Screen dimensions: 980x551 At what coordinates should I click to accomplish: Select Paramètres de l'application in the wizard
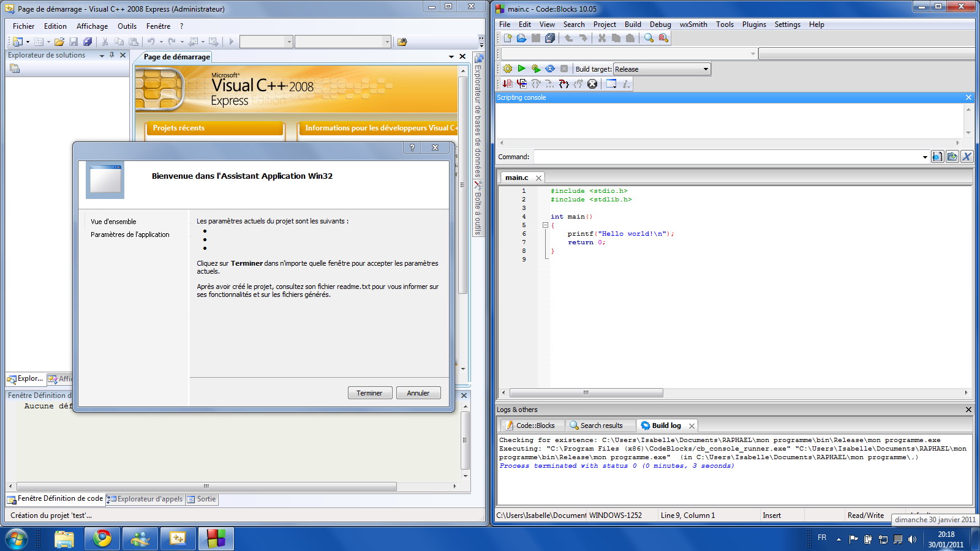[x=130, y=234]
